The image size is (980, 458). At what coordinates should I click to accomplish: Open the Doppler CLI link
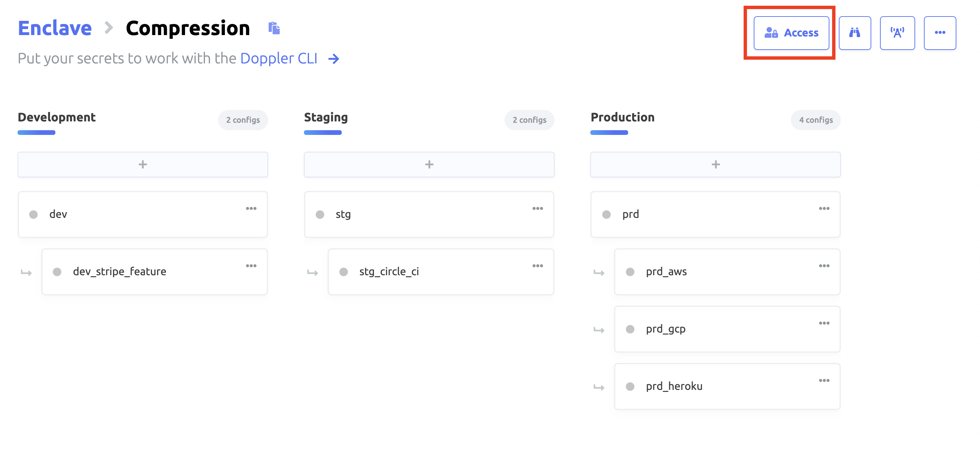point(279,59)
